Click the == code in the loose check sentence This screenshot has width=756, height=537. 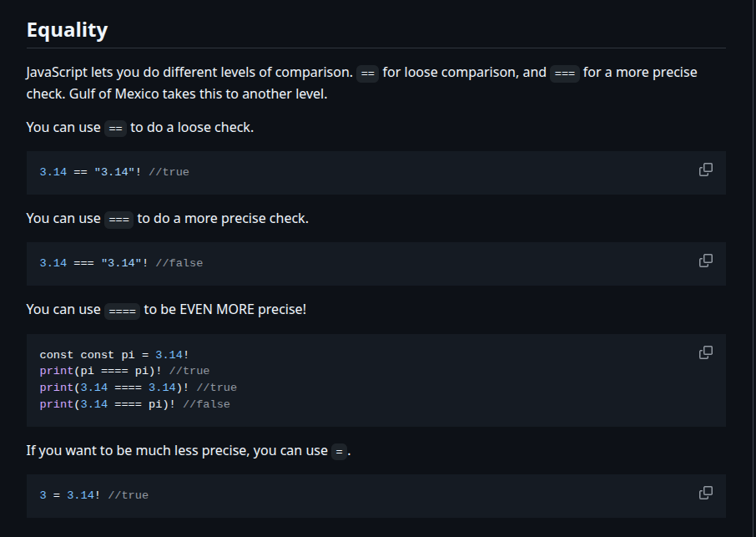click(115, 129)
